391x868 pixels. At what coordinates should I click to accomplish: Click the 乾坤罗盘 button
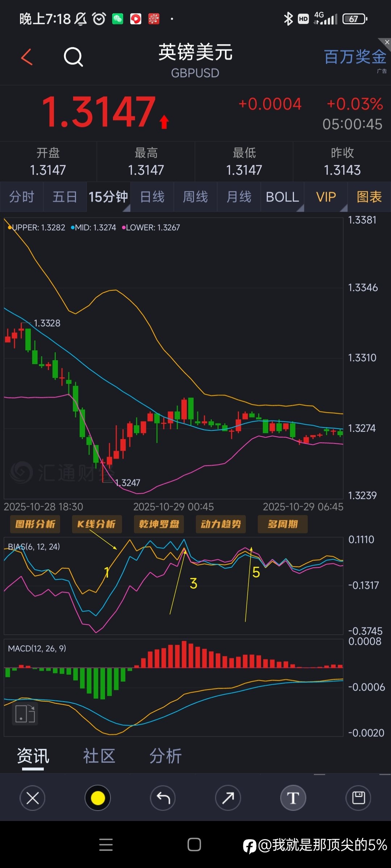tap(159, 524)
